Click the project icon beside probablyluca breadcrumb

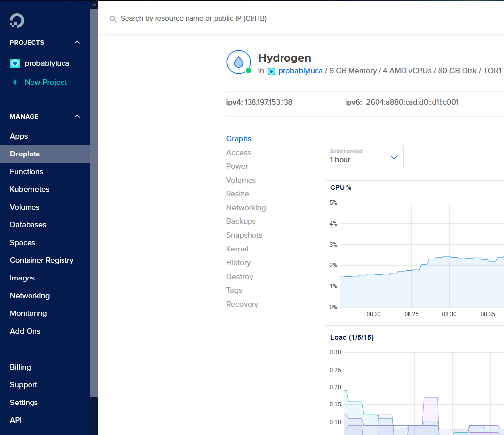(x=271, y=71)
